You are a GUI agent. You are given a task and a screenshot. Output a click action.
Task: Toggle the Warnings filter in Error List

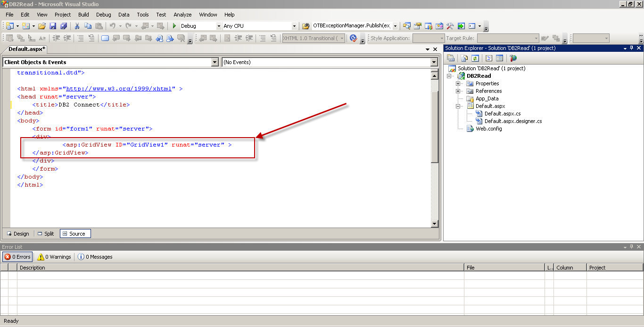click(54, 257)
